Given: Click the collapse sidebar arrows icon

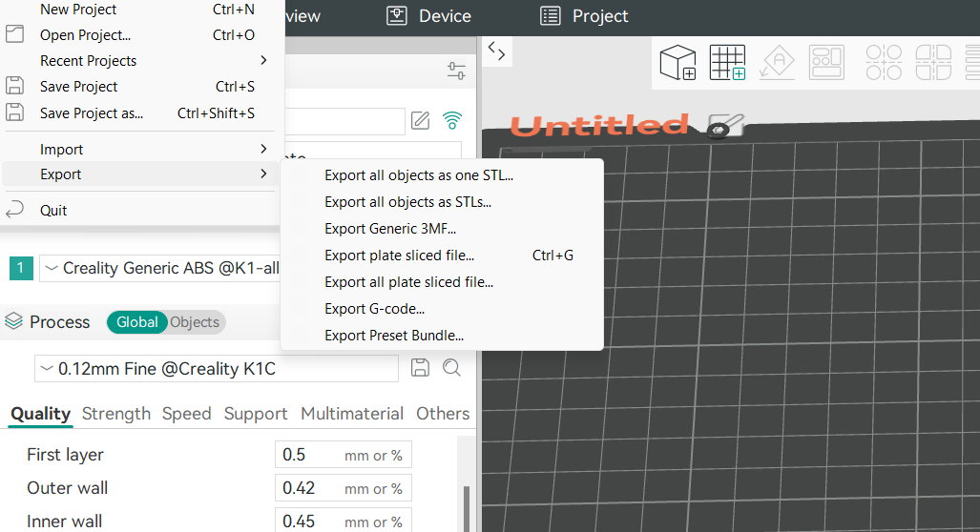Looking at the screenshot, I should pyautogui.click(x=495, y=50).
